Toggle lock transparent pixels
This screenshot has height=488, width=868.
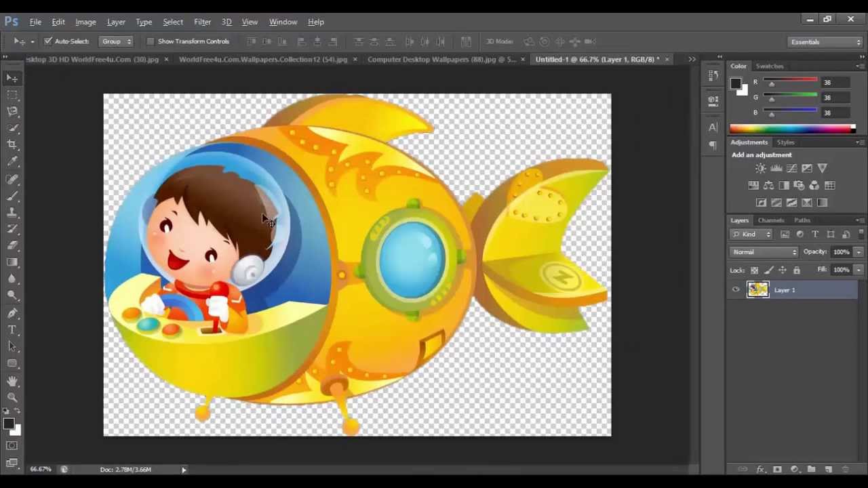click(754, 270)
